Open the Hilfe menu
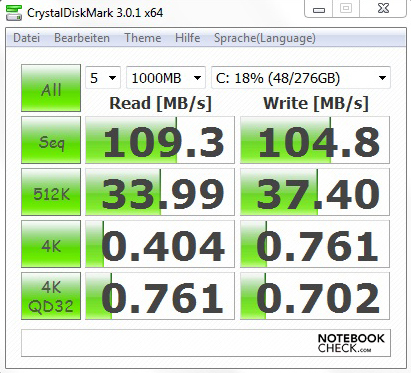The image size is (411, 373). (188, 38)
